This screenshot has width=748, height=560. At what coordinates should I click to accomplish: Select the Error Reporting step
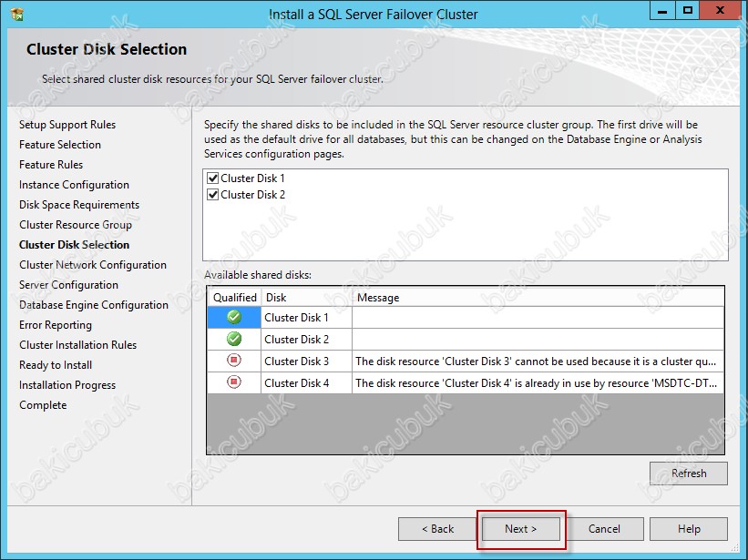(56, 325)
